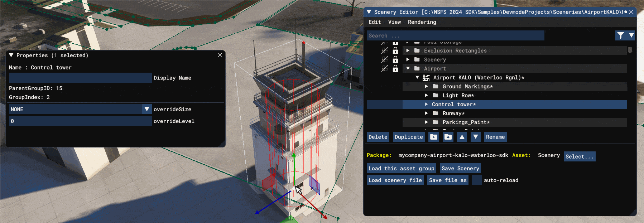Enable the auto-reload checkbox
644x223 pixels.
pos(477,180)
